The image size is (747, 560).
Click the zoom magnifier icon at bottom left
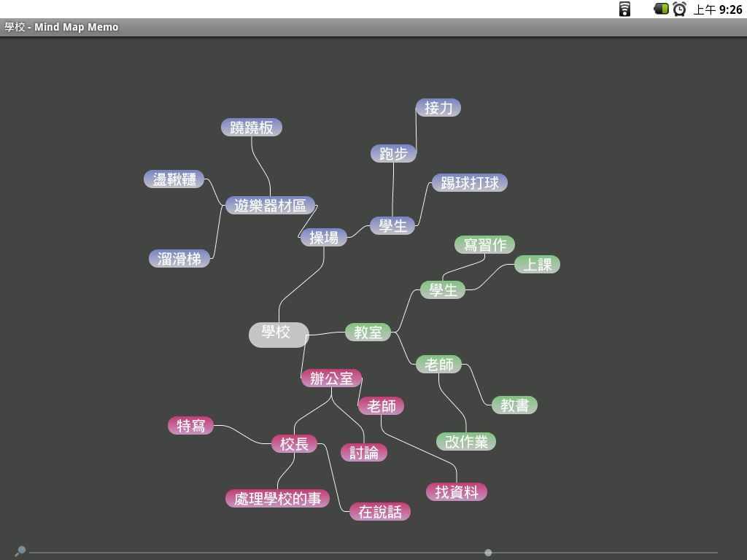pos(20,551)
